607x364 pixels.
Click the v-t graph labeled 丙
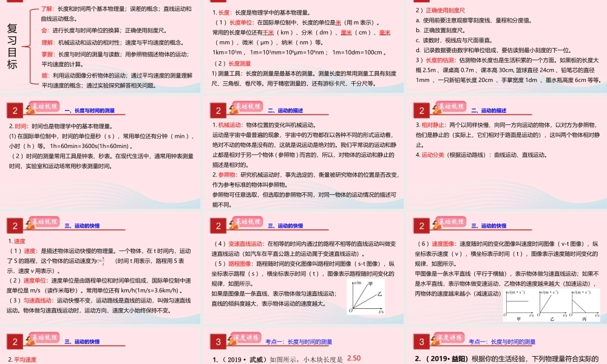click(x=585, y=305)
